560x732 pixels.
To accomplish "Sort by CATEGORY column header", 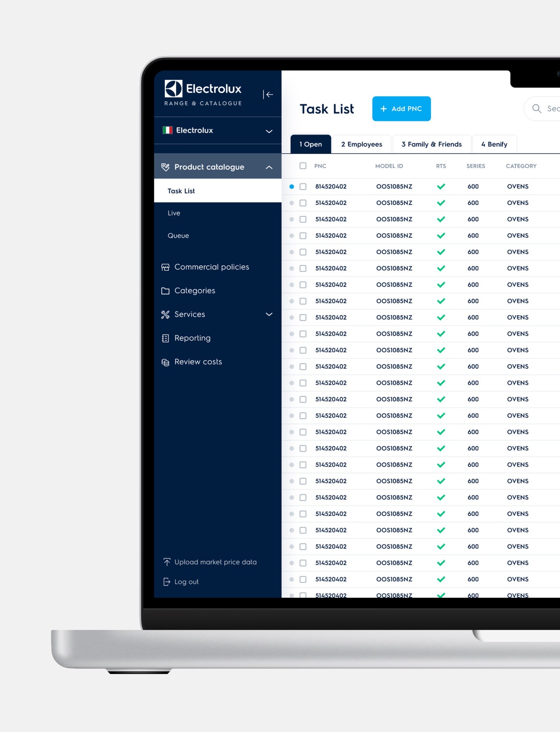I will (521, 166).
